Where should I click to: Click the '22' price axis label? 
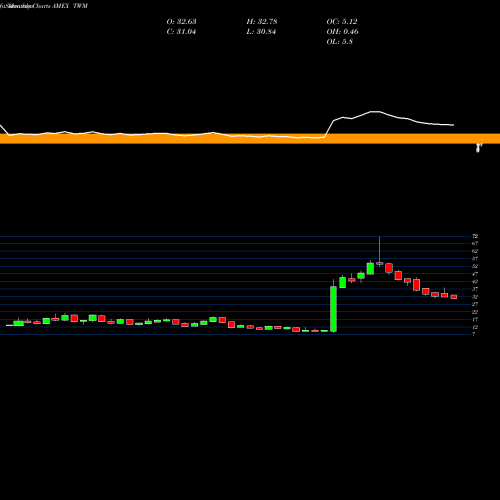tap(475, 312)
